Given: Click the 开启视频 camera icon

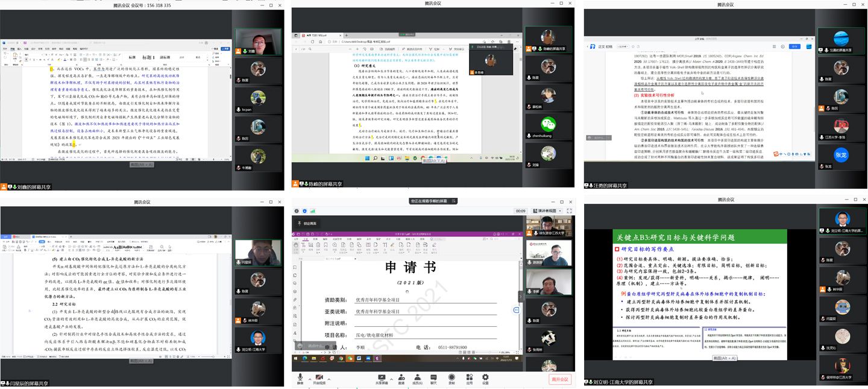Looking at the screenshot, I should click(321, 377).
